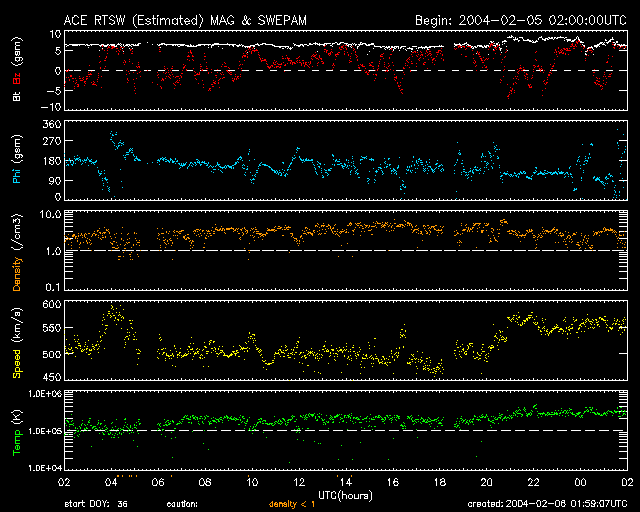
Task: Click hour label "18" on the UTC axis
Action: 440,482
